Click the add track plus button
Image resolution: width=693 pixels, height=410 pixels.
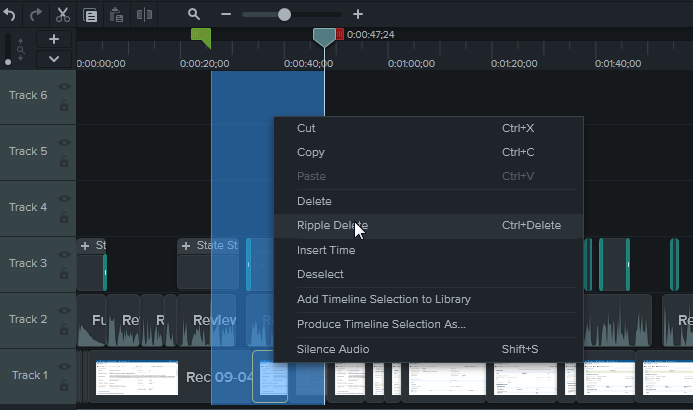[x=54, y=39]
